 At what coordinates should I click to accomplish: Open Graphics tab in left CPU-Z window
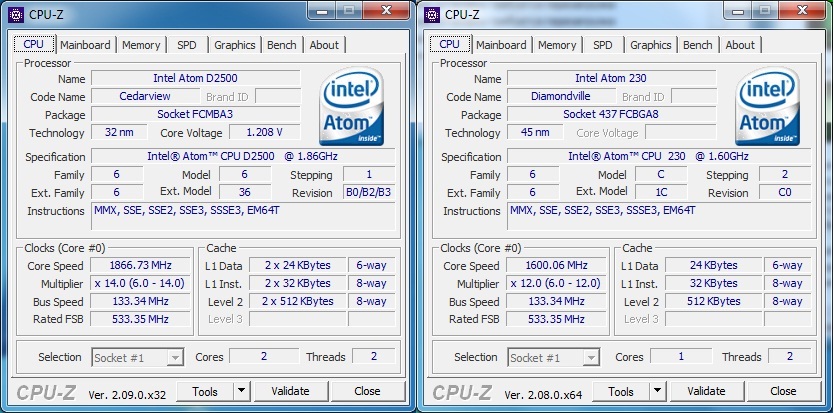235,45
